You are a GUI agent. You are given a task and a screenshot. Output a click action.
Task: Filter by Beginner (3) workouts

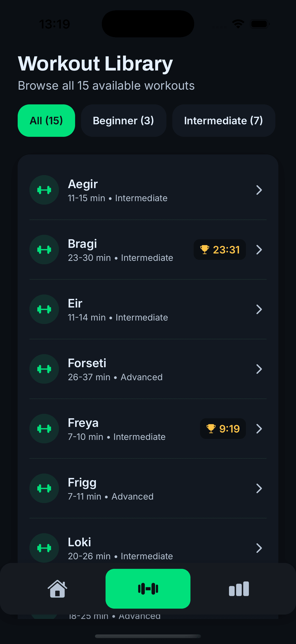point(123,121)
